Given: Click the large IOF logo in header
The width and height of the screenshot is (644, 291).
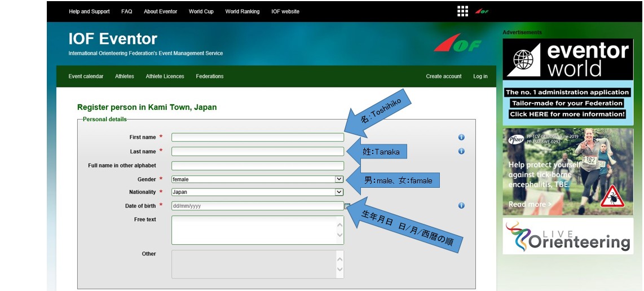Looking at the screenshot, I should click(457, 43).
